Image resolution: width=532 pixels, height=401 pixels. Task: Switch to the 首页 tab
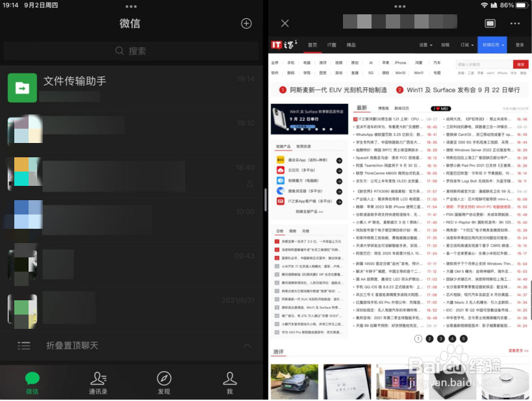point(312,45)
